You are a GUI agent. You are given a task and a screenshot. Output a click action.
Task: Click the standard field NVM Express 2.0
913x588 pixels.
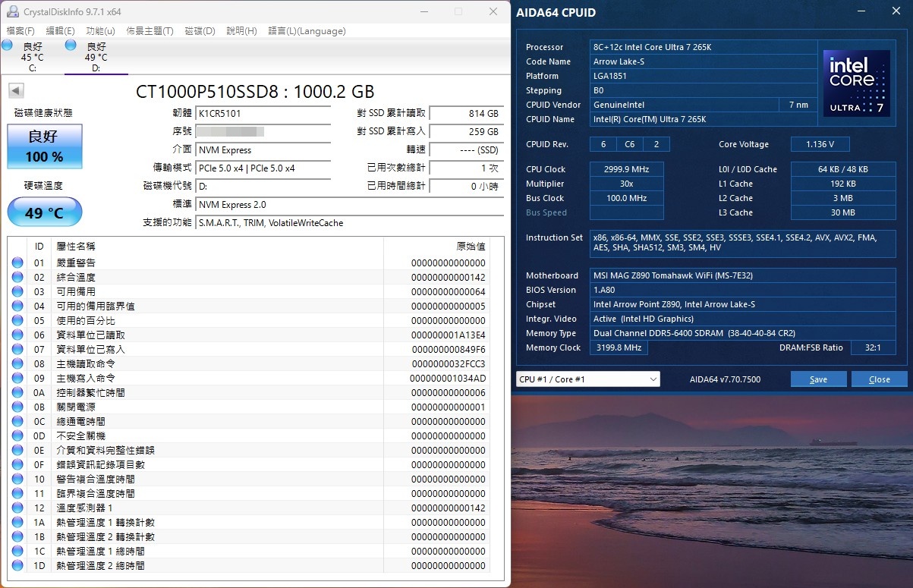[x=349, y=205]
